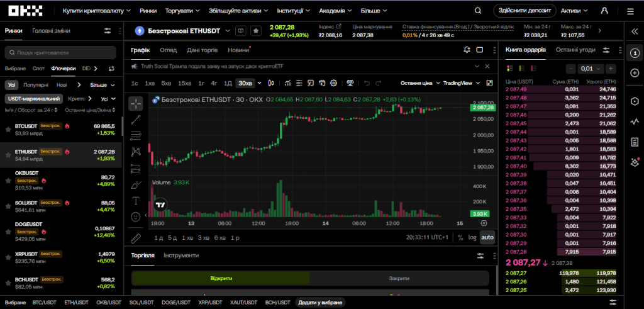Open the Новини tab
Screen dimensions: 644x309
[x=238, y=50]
